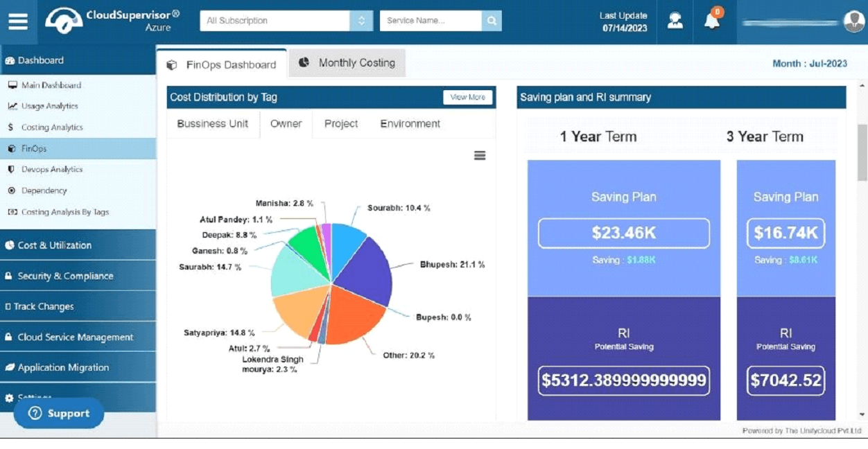Expand the Track Changes section

[78, 306]
